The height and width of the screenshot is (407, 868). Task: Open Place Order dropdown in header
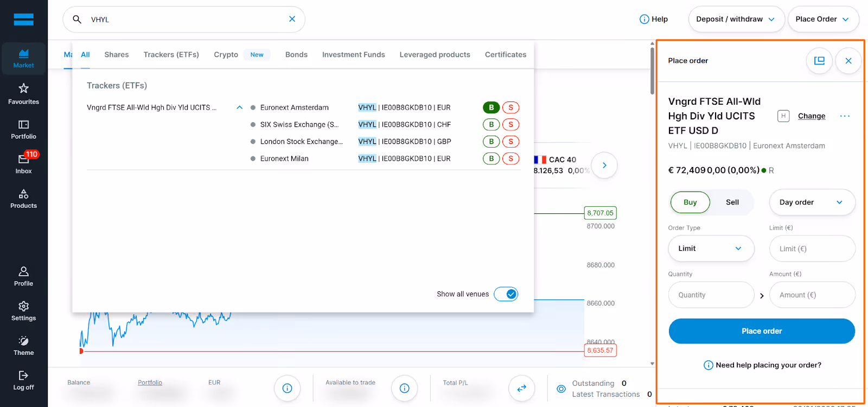point(823,19)
